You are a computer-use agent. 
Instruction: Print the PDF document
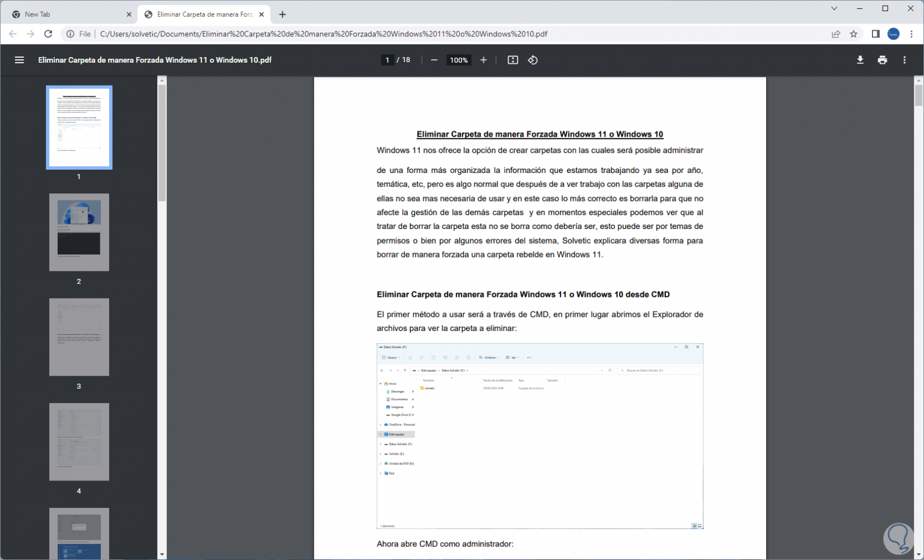point(883,60)
